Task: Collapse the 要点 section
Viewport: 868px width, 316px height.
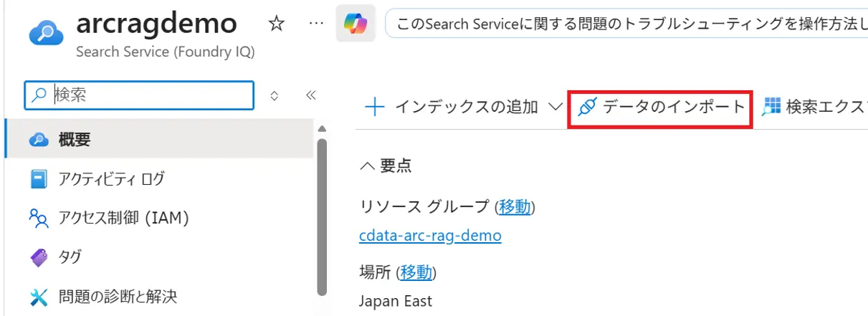Action: [x=386, y=166]
